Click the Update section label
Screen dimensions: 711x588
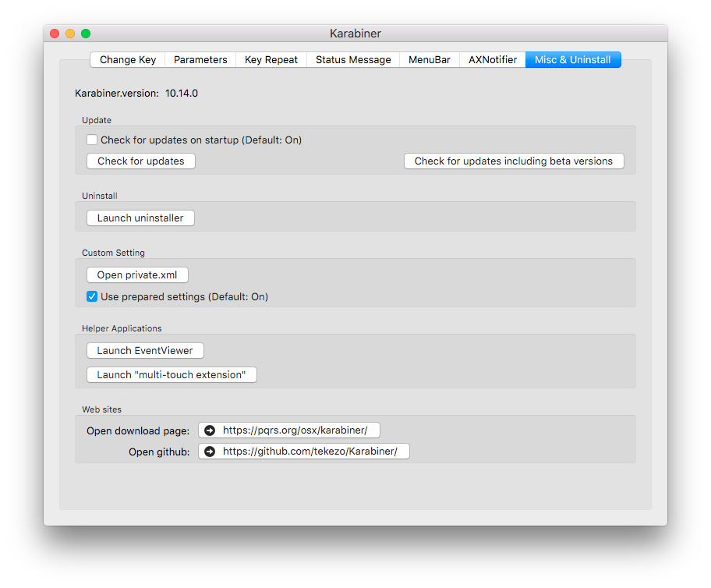pos(97,120)
